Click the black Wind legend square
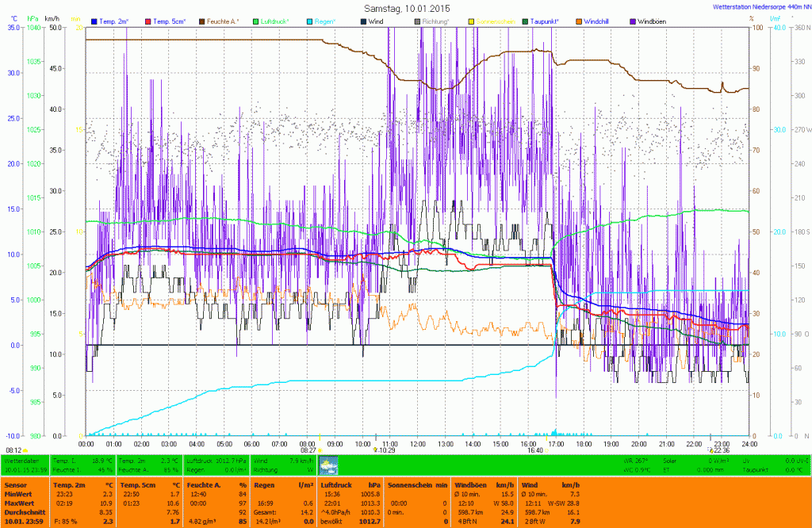This screenshot has height=528, width=812. (363, 21)
